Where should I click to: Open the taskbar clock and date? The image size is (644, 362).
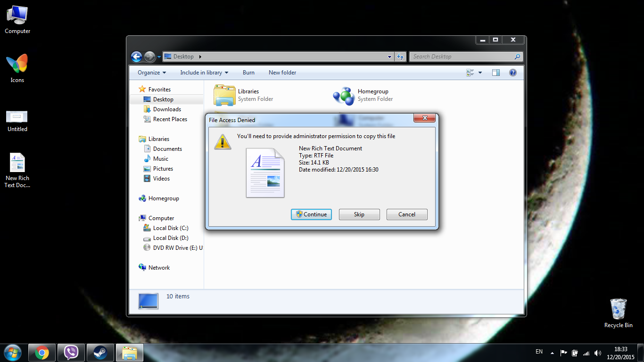(x=621, y=353)
